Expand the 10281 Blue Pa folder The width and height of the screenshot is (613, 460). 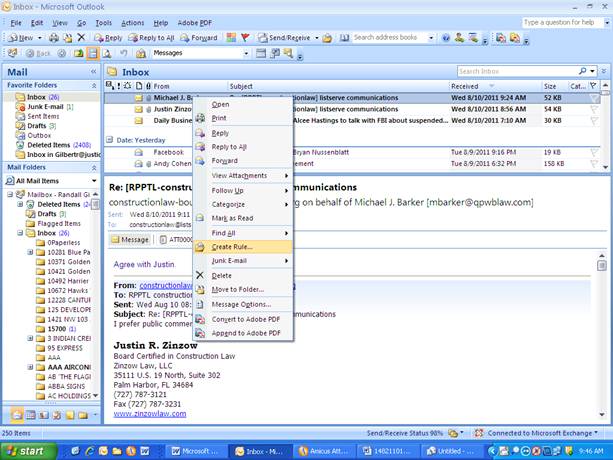tap(30, 252)
